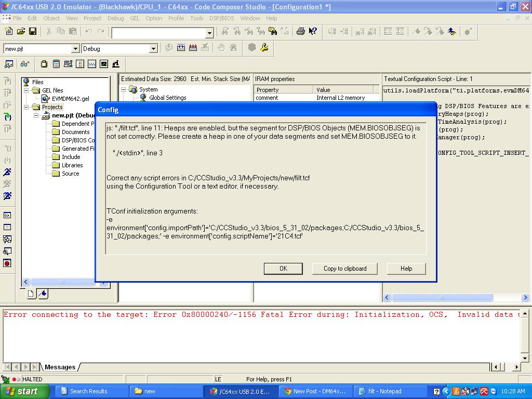This screenshot has width=532, height=399.
Task: Collapse the System node in config tree
Action: [124, 89]
